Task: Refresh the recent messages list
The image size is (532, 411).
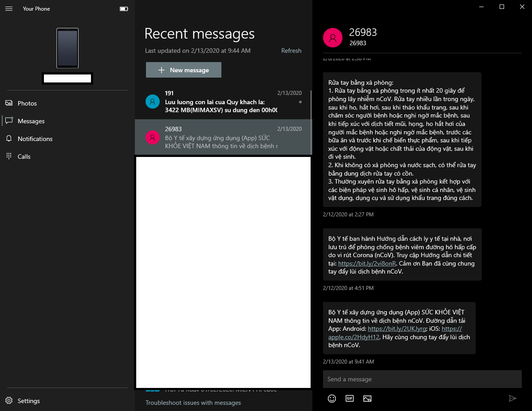Action: pyautogui.click(x=291, y=51)
